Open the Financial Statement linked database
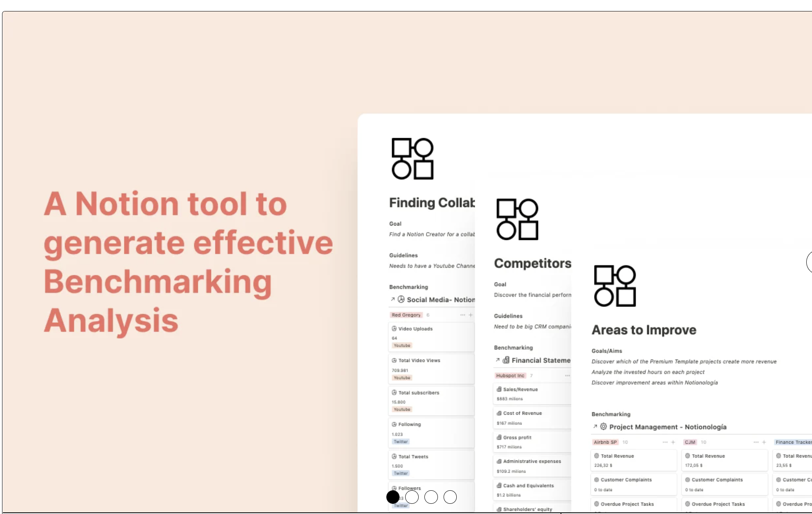The image size is (812, 514). pos(541,360)
